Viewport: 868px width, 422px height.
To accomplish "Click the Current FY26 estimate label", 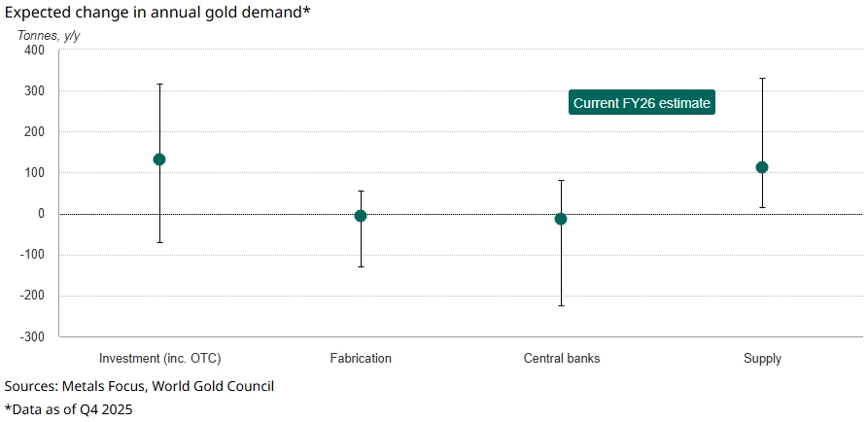I will (x=642, y=103).
